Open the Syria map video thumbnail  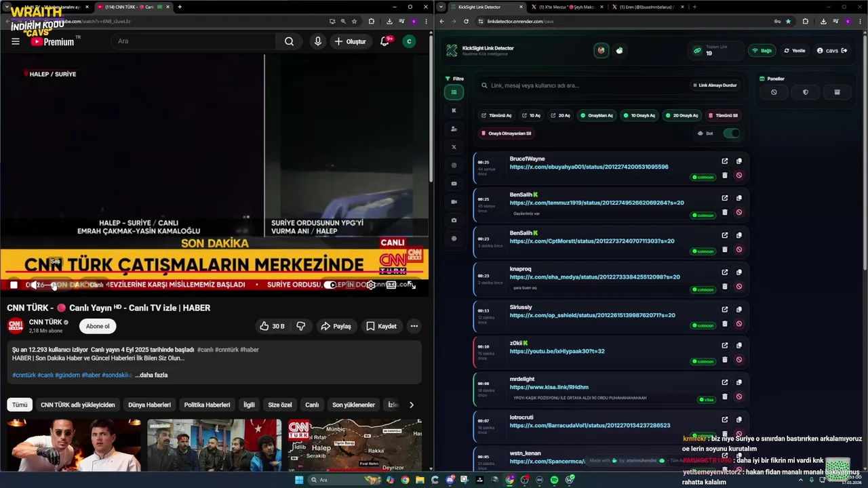click(355, 445)
